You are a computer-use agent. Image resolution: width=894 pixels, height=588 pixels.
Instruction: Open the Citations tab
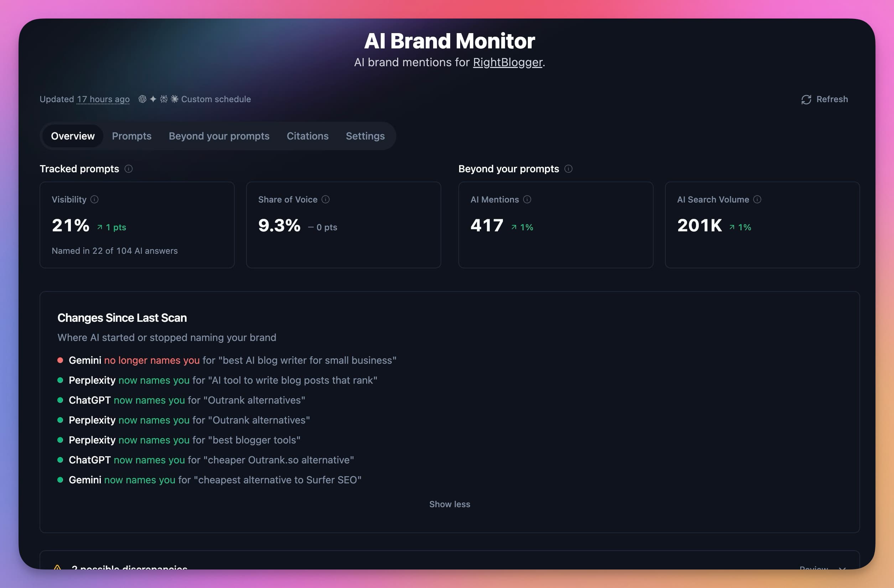pos(308,136)
